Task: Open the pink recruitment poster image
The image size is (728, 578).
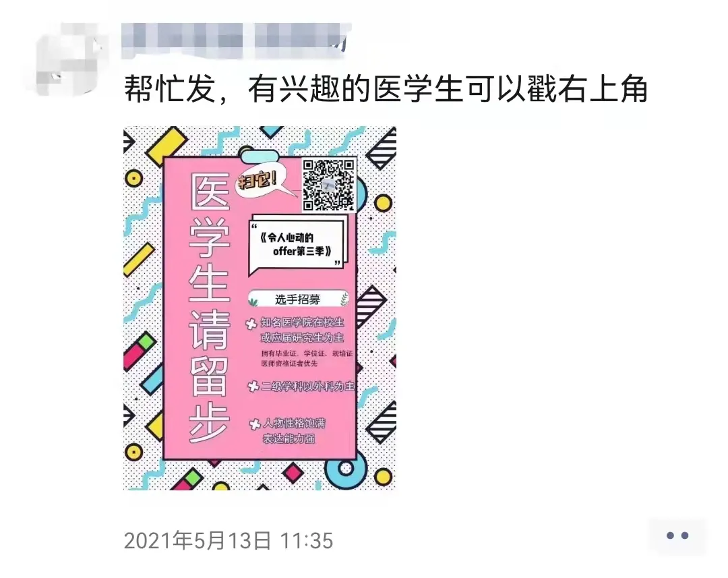Action: coord(260,308)
